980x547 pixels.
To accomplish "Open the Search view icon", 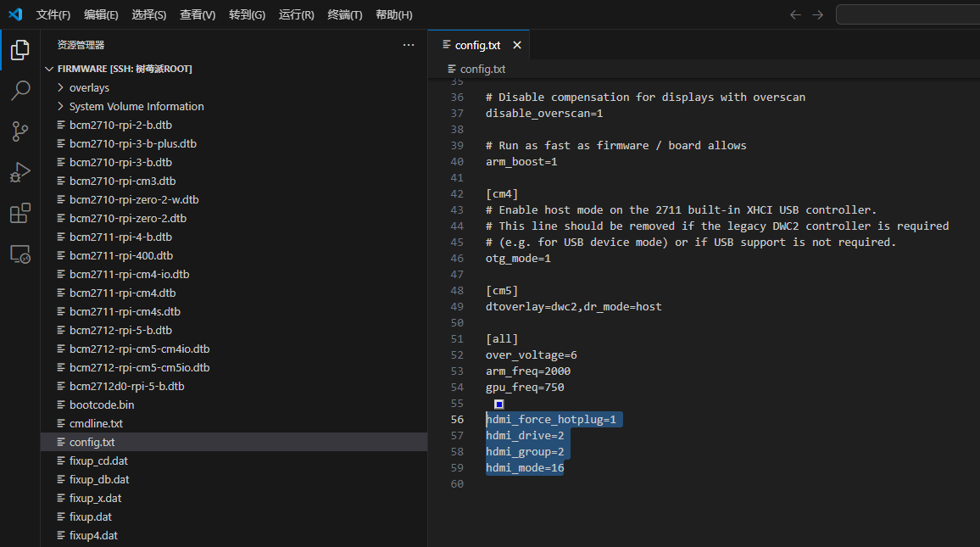I will [20, 91].
